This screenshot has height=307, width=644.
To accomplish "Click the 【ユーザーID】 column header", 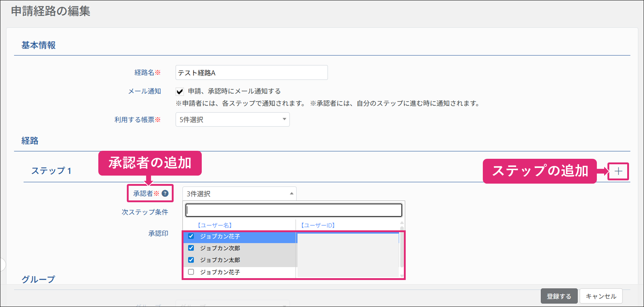I will point(318,225).
